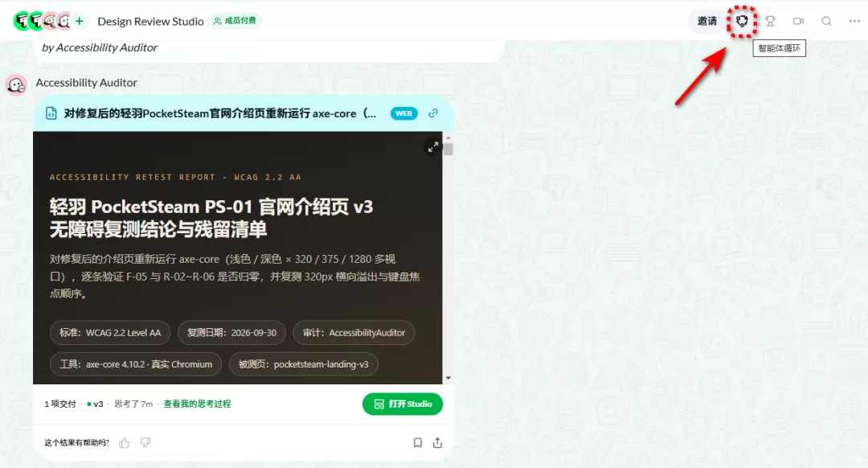
Task: Click the v3 version indicator
Action: tap(95, 404)
